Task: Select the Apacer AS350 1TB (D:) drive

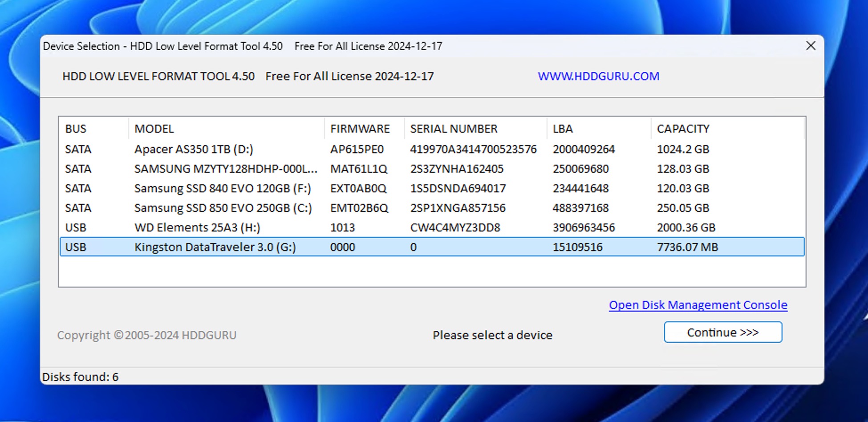Action: click(194, 149)
